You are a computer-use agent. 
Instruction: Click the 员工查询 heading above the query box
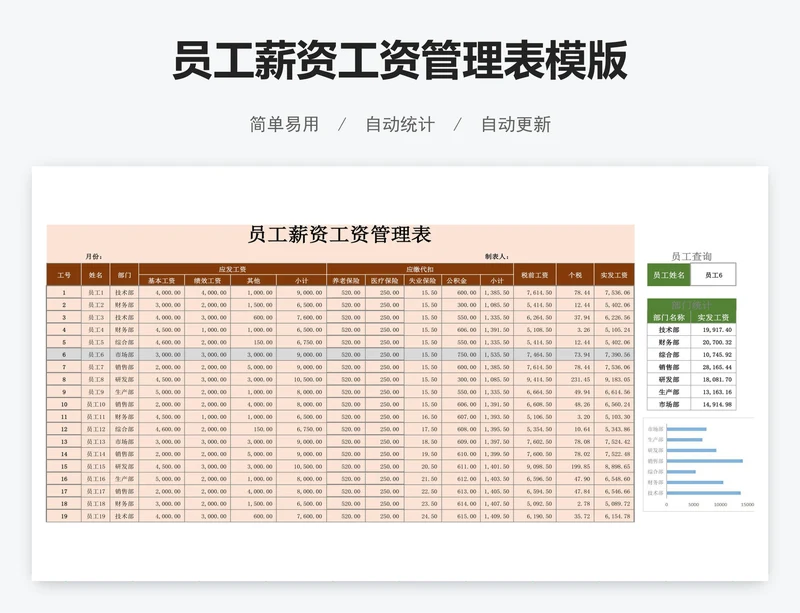tap(691, 256)
